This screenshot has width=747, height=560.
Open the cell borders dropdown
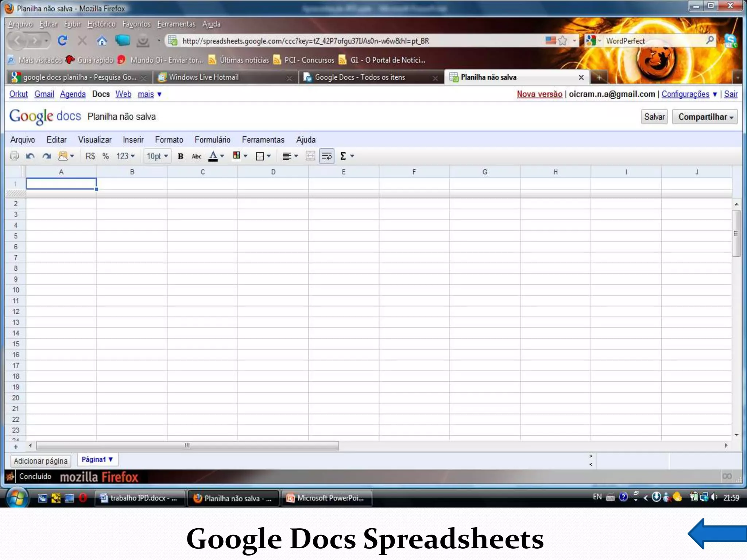tap(263, 156)
